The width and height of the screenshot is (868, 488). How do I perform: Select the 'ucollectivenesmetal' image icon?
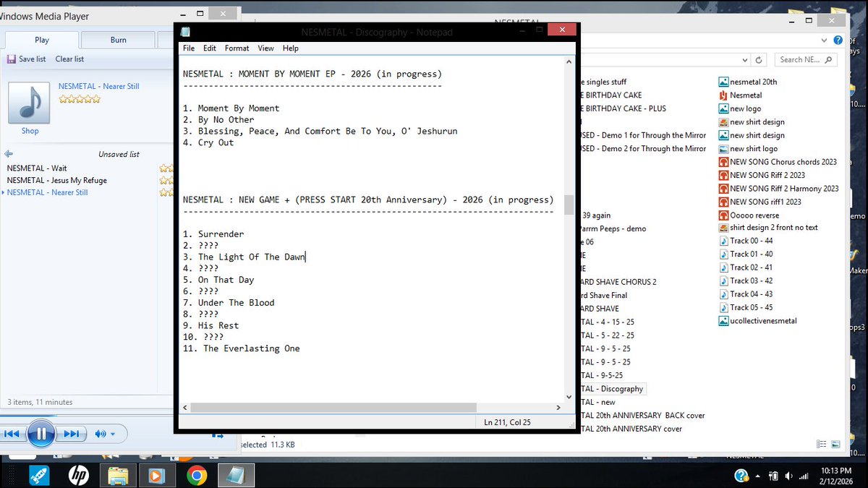coord(723,320)
